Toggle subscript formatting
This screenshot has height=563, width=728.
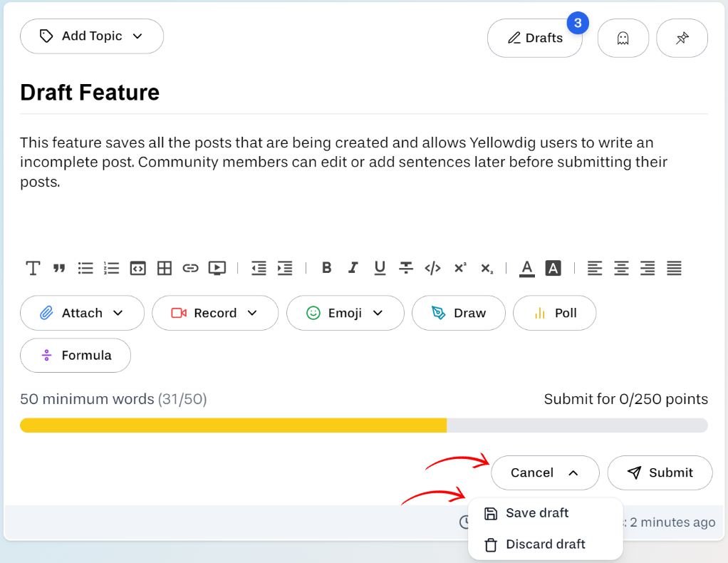coord(487,269)
